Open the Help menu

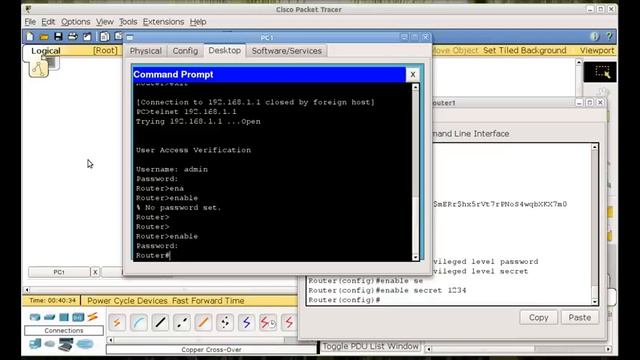pos(198,22)
